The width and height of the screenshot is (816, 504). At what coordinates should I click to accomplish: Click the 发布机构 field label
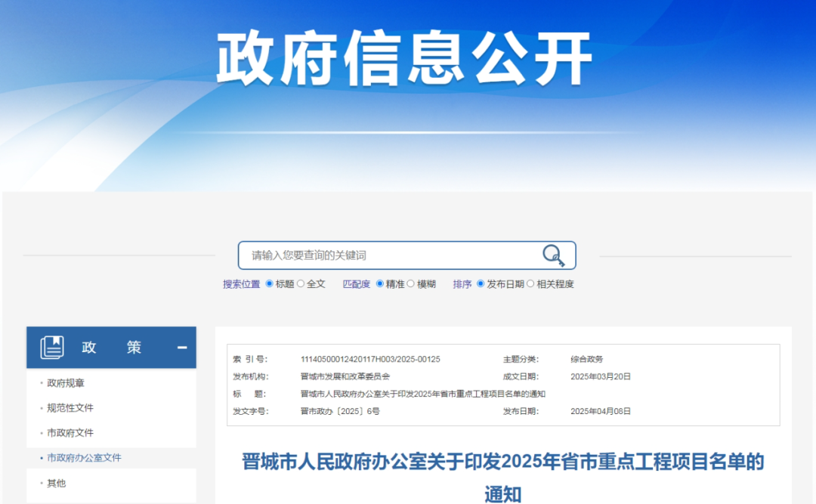click(250, 376)
